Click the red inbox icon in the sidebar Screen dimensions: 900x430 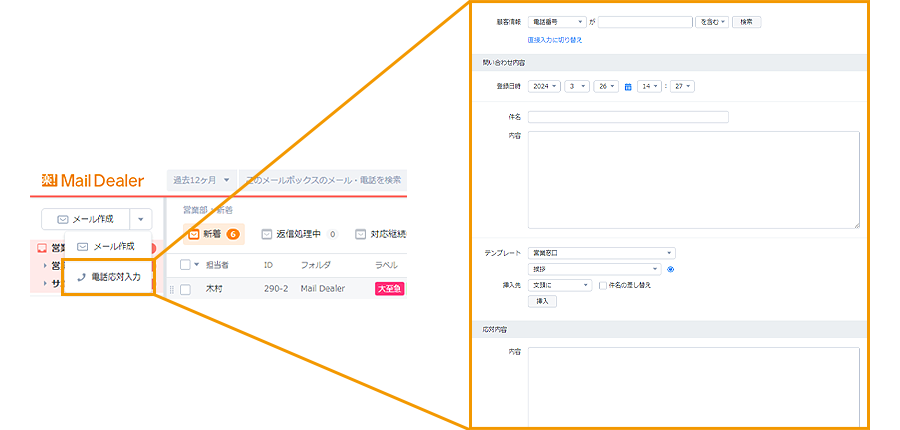[41, 248]
